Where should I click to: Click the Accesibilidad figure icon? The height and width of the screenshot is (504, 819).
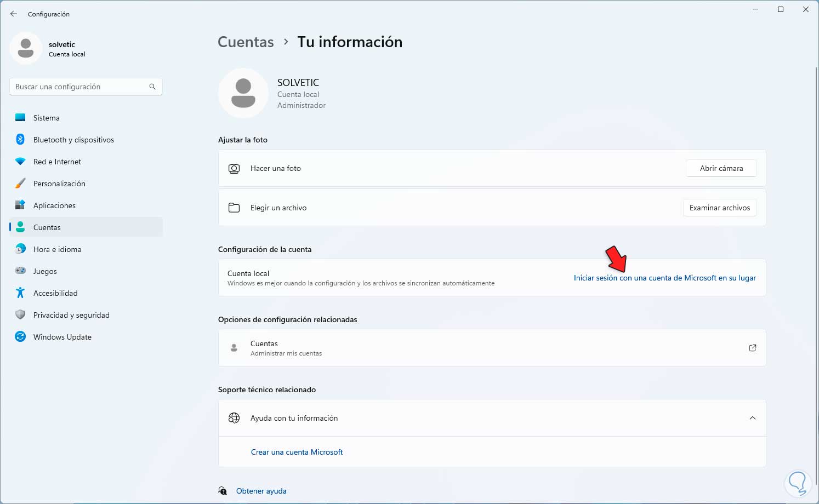coord(20,293)
